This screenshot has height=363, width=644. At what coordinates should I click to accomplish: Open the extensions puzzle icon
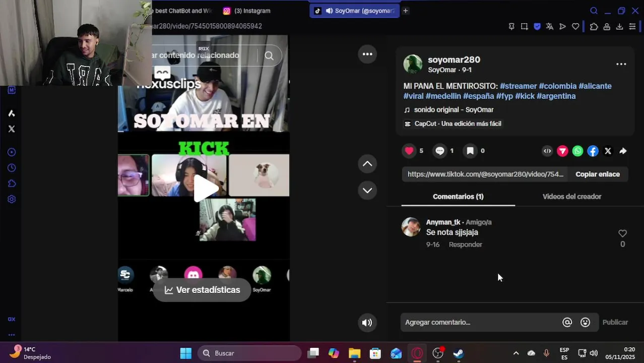point(594,27)
